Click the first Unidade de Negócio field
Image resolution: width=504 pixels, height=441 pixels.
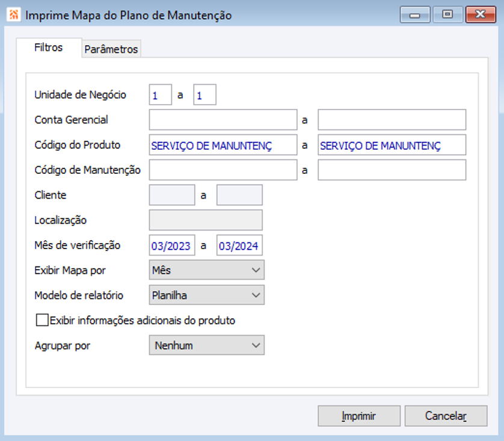pyautogui.click(x=161, y=95)
